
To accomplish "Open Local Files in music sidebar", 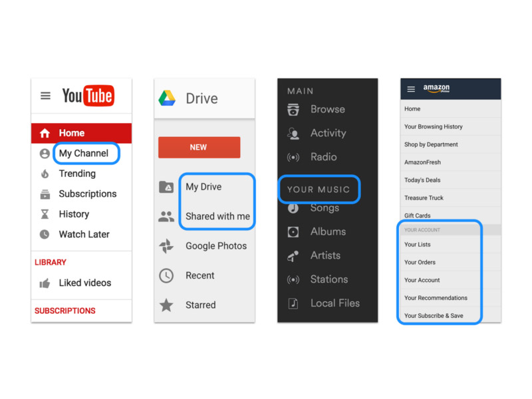I will 334,303.
